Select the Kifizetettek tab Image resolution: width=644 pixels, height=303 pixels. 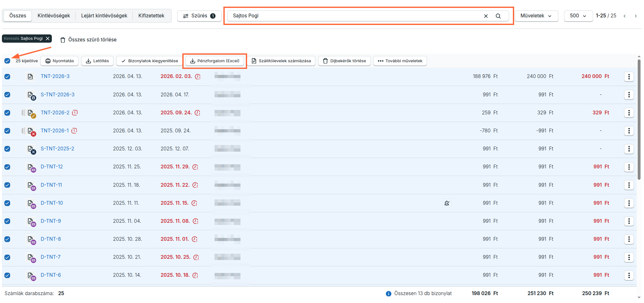click(x=151, y=16)
